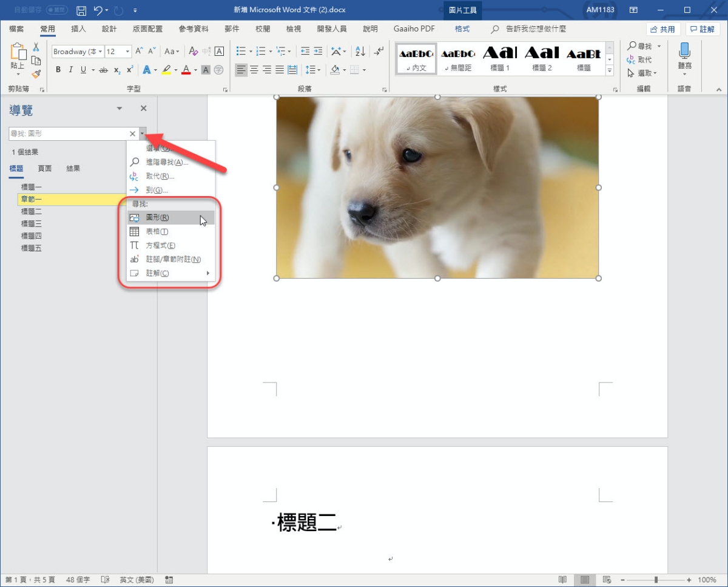Toggle Bold formatting
Image resolution: width=728 pixels, height=587 pixels.
pyautogui.click(x=58, y=70)
